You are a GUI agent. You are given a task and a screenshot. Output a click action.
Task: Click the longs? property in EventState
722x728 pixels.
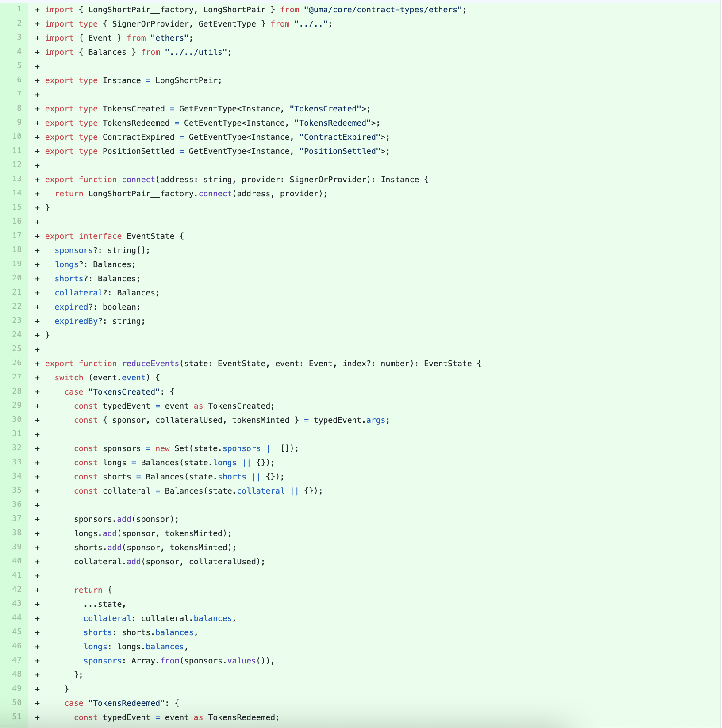point(69,264)
